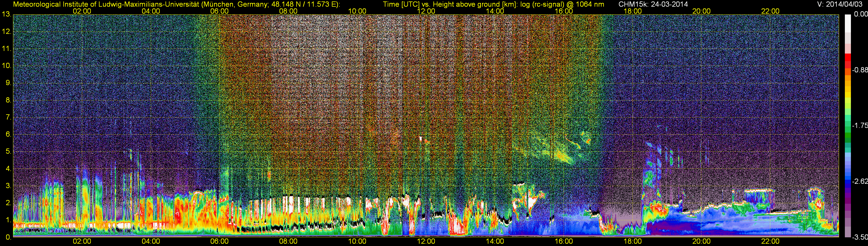
Task: Click the 14:00 label on the top time axis
Action: pyautogui.click(x=495, y=11)
